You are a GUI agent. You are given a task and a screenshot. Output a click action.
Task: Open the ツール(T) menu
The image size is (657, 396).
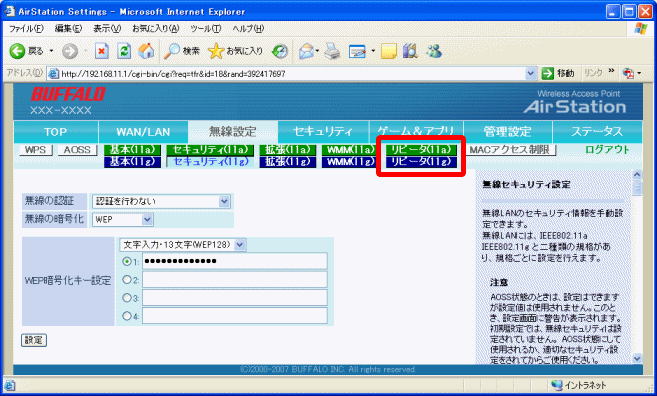[206, 28]
